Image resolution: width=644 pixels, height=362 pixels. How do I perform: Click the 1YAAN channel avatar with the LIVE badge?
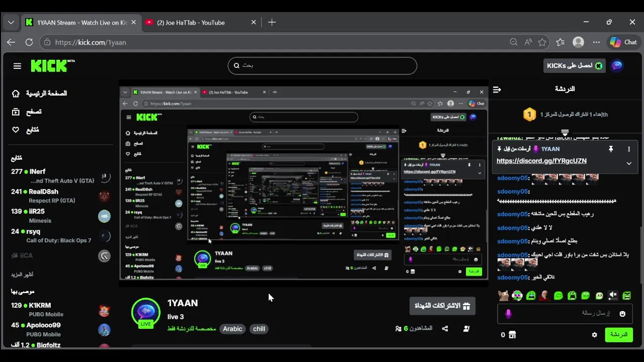pyautogui.click(x=146, y=313)
